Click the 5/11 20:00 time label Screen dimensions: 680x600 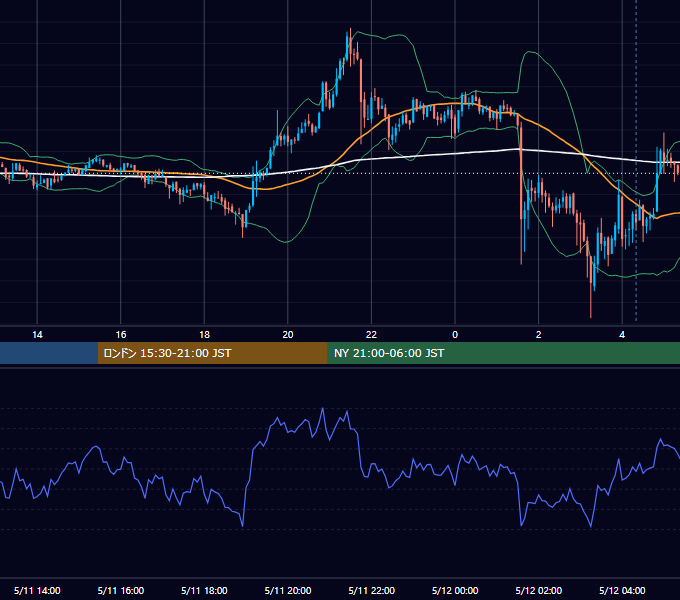coord(288,590)
